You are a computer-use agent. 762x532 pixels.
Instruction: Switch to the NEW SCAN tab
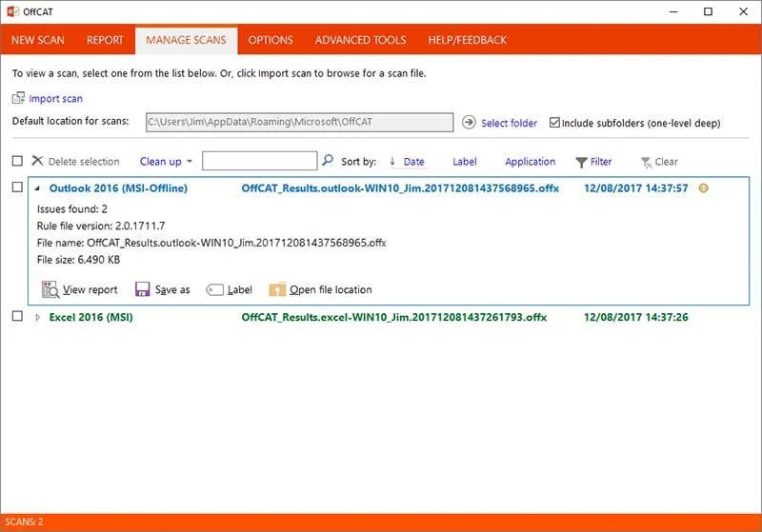(38, 40)
